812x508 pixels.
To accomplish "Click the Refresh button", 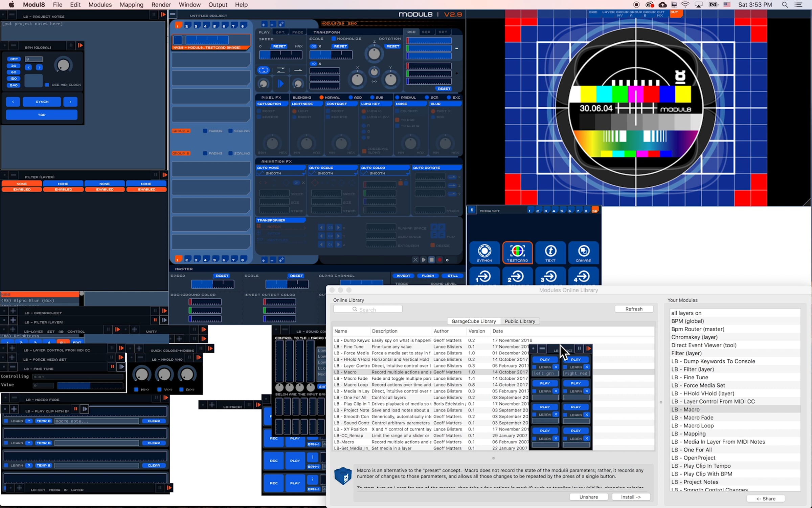I will coord(634,309).
